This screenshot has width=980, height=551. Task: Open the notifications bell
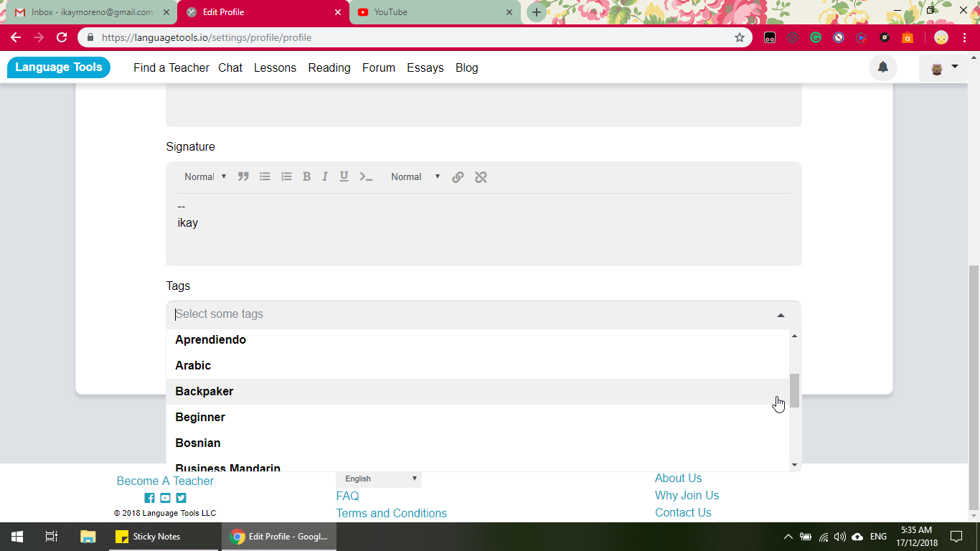point(883,67)
